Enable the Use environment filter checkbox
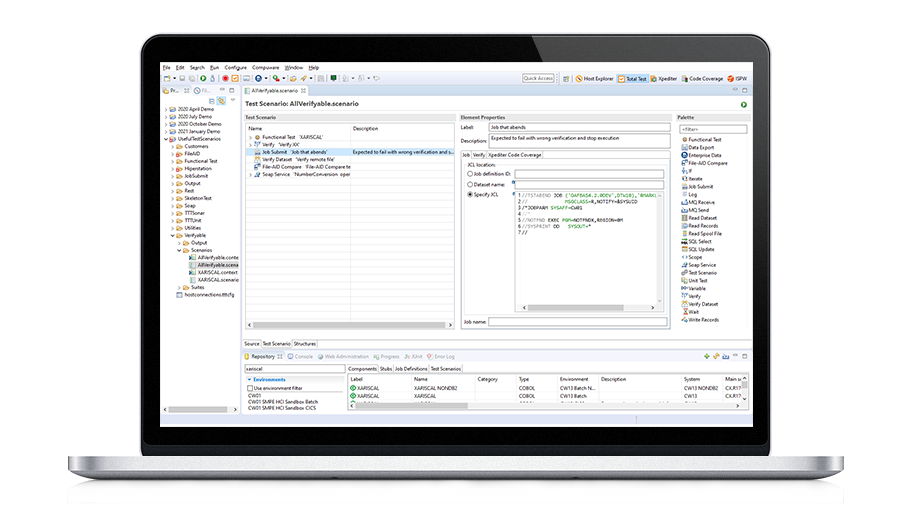Screen dimensions: 900x516 coord(250,388)
